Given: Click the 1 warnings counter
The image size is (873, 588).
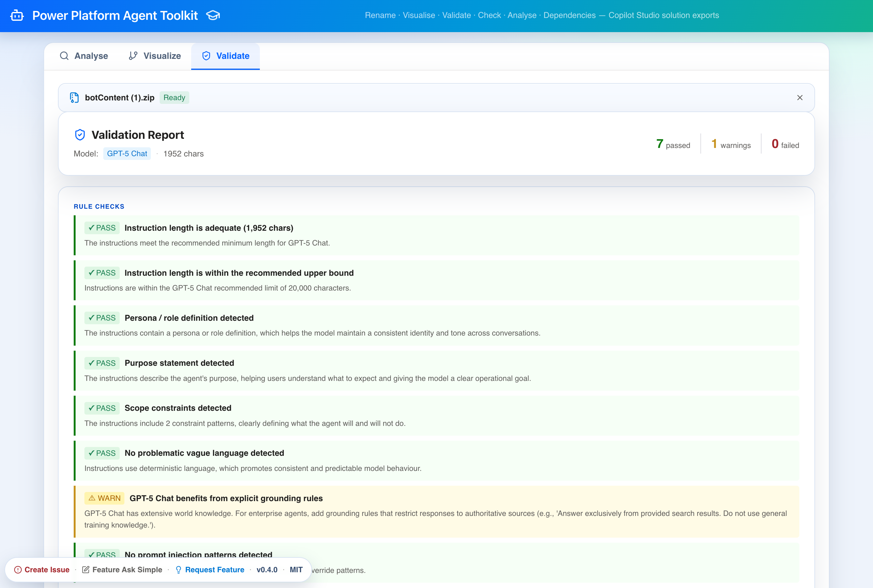Looking at the screenshot, I should (x=730, y=144).
